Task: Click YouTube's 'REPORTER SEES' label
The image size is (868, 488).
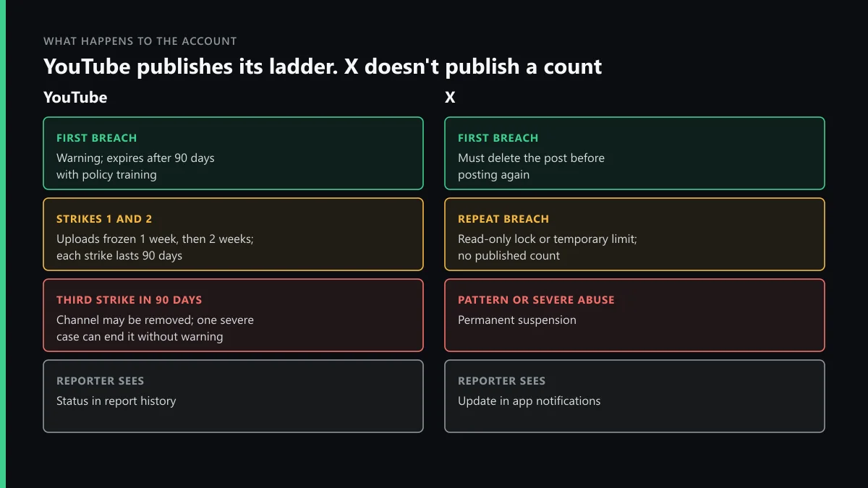Action: [100, 381]
